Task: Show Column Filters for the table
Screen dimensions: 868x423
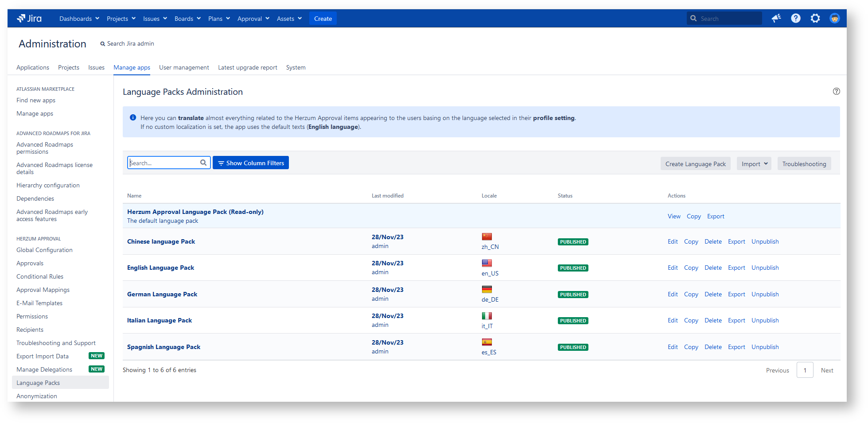Action: coord(251,163)
